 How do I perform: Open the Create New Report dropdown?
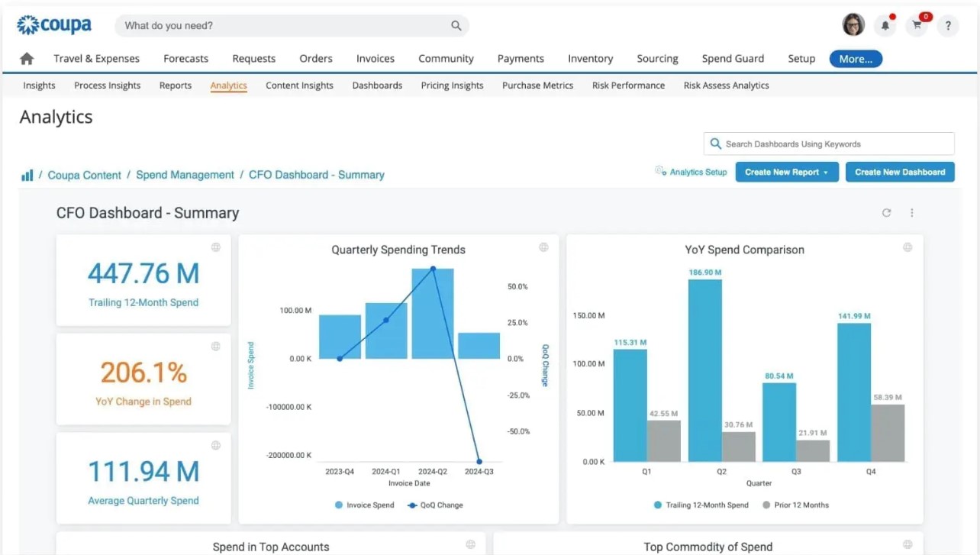[x=786, y=172]
